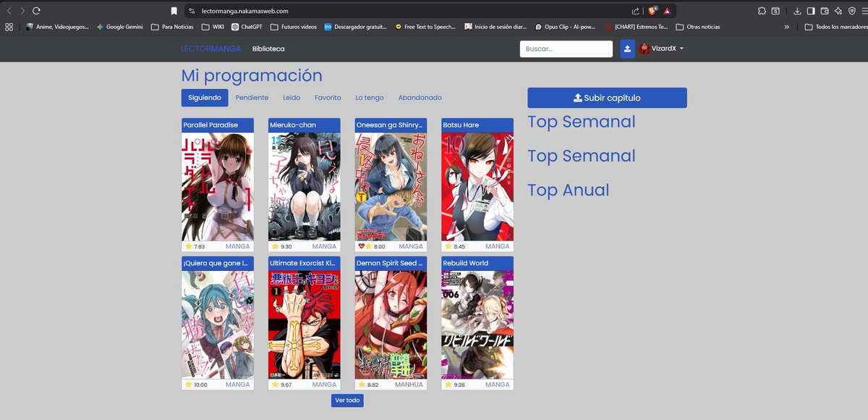Open the Oneesan ga Shinry... cover image

click(x=391, y=187)
